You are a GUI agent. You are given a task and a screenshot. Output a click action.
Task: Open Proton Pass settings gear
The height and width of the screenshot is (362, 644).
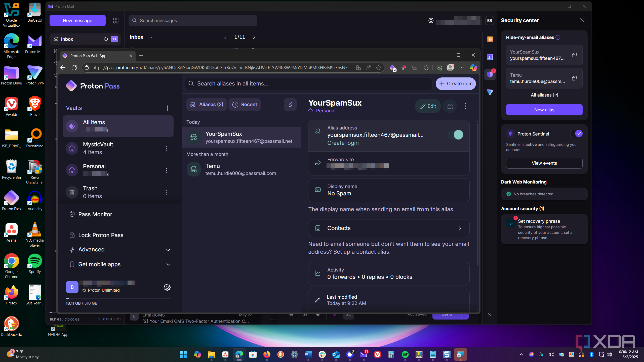167,287
